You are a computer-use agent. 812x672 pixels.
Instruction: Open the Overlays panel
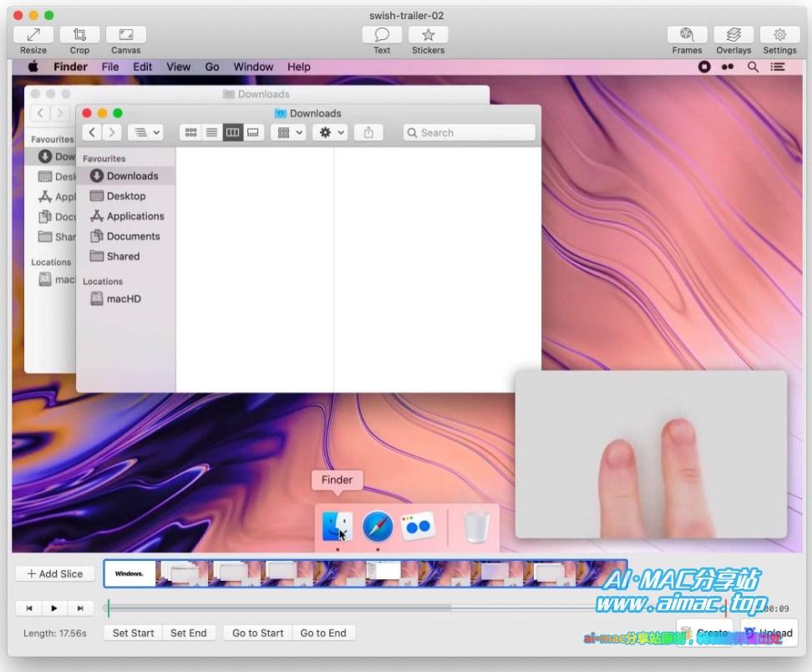733,35
